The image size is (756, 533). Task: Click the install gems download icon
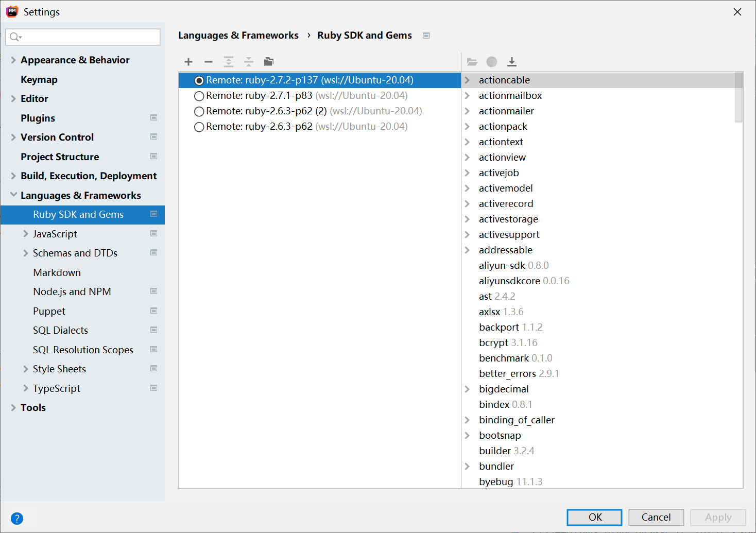click(x=512, y=62)
